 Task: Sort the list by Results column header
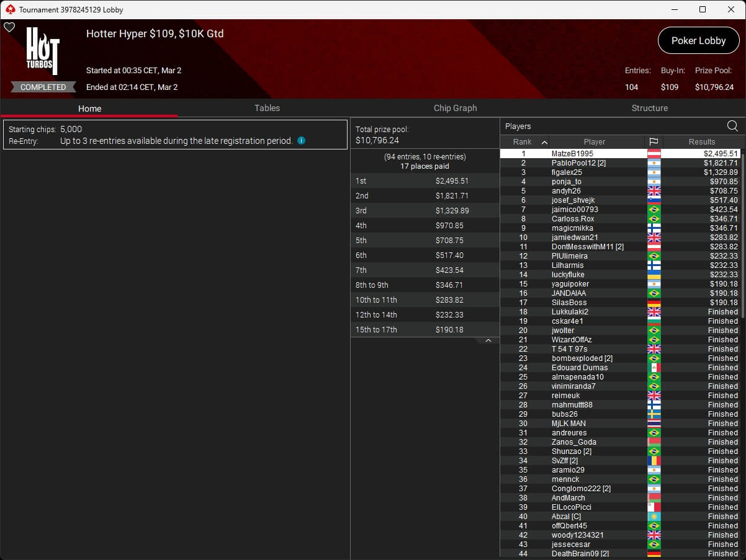[701, 142]
